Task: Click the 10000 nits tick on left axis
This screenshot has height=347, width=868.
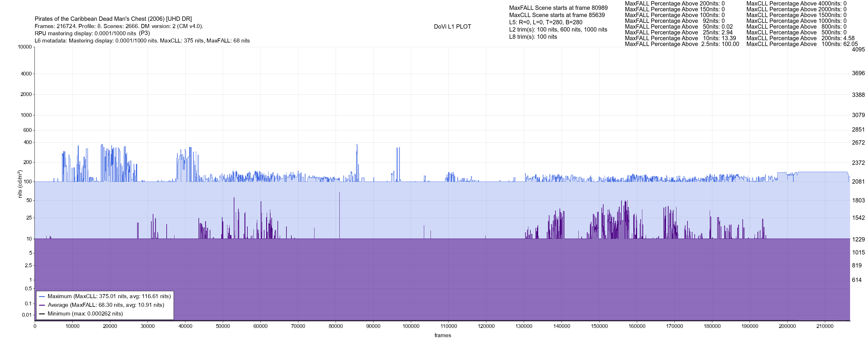Action: point(25,47)
